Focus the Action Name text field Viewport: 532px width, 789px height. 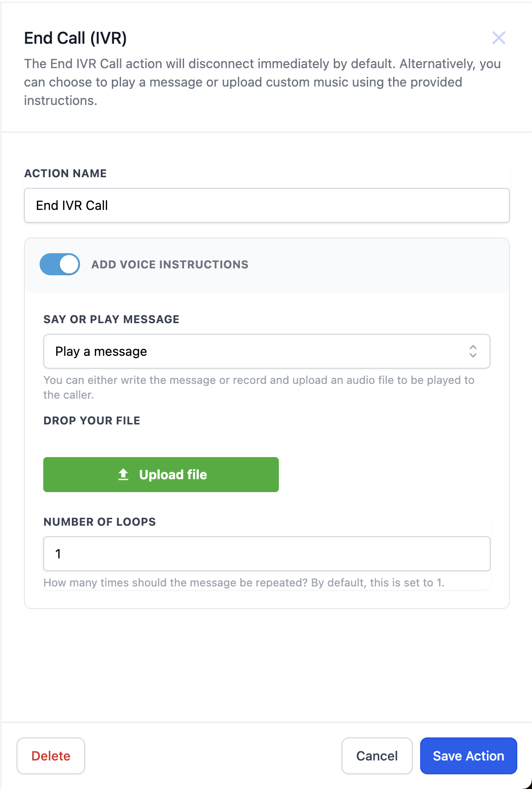coord(266,205)
